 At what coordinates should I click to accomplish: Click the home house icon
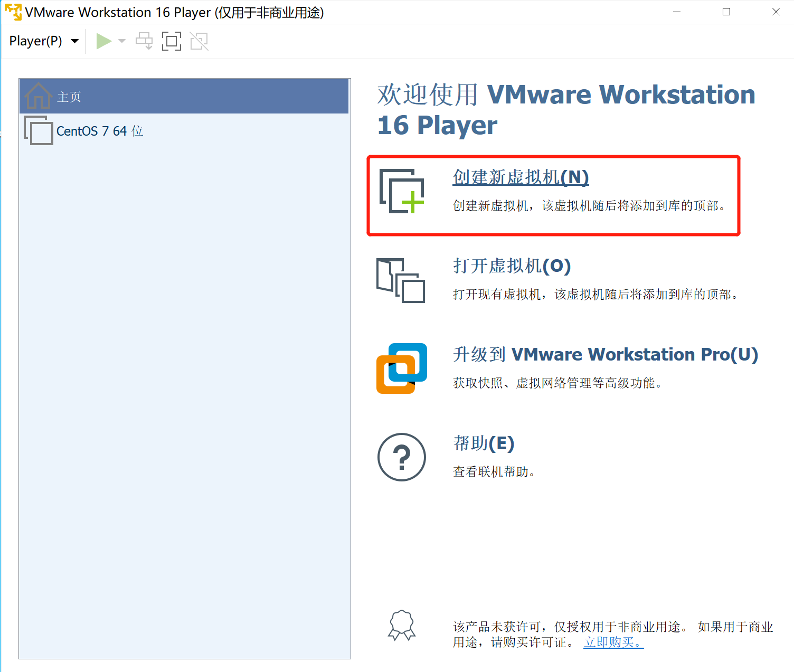(39, 96)
